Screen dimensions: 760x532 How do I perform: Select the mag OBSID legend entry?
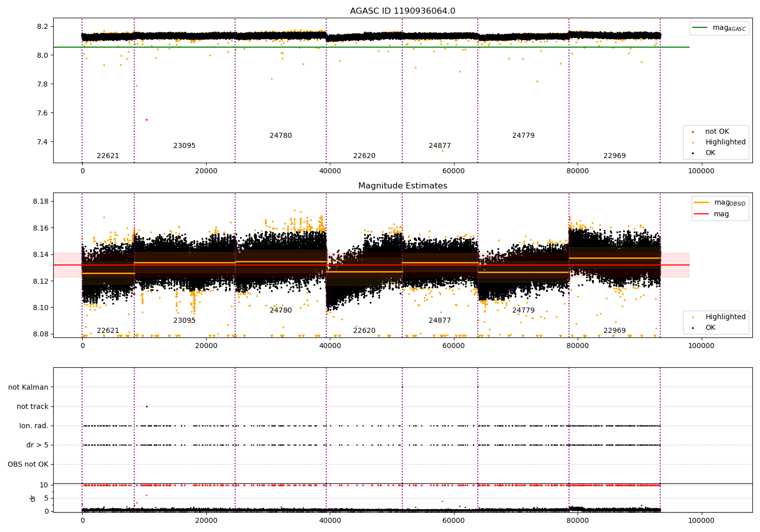tap(720, 203)
